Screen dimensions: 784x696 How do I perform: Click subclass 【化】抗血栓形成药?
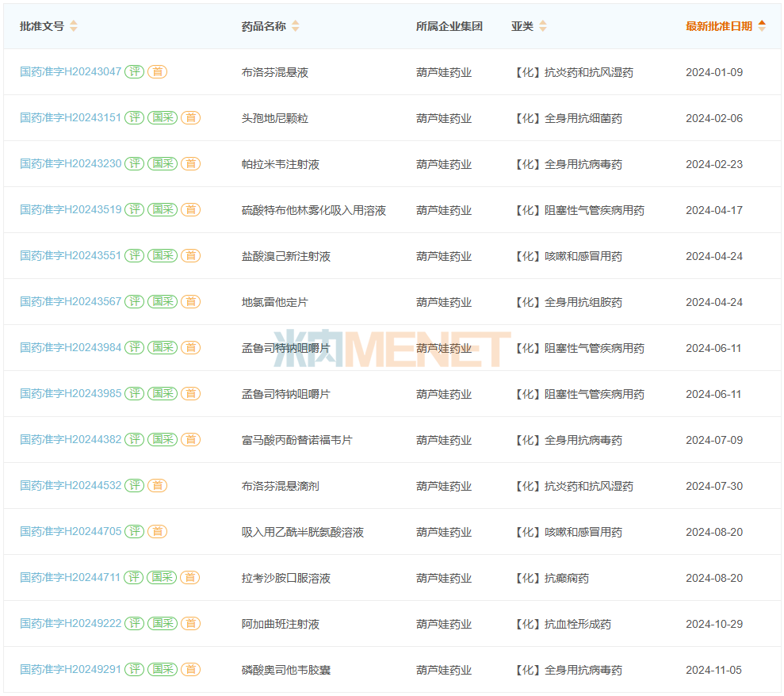(x=561, y=625)
